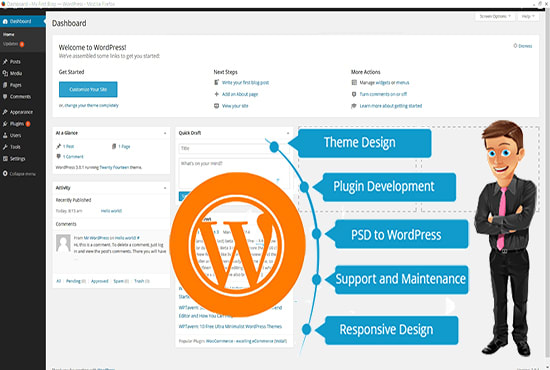Click the monitor icon beside View your site
The image size is (550, 370).
click(x=216, y=106)
